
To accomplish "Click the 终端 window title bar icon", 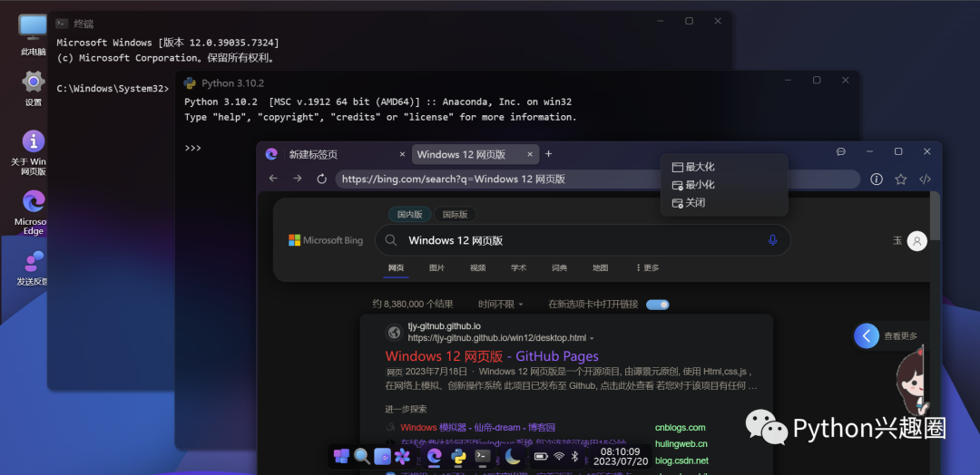I will (62, 24).
